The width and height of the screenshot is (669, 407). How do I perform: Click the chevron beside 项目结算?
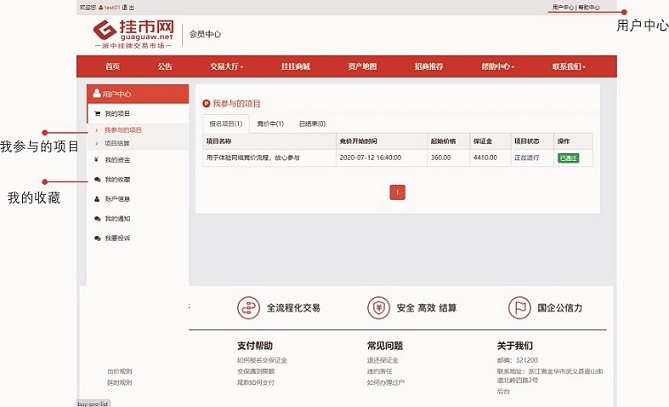tap(97, 143)
